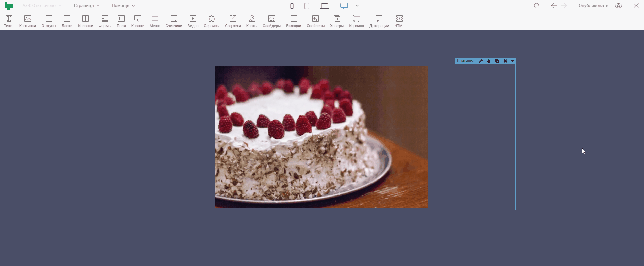
Task: Open image settings wrench icon
Action: tap(481, 61)
